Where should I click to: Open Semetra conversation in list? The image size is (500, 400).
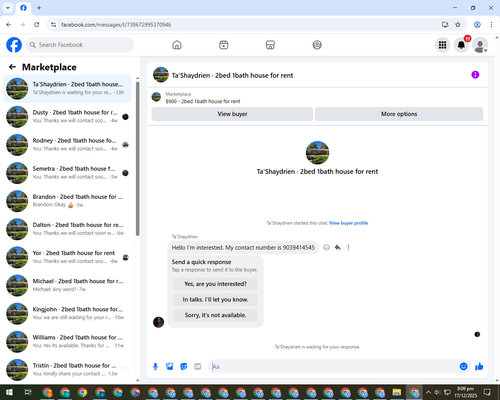67,173
